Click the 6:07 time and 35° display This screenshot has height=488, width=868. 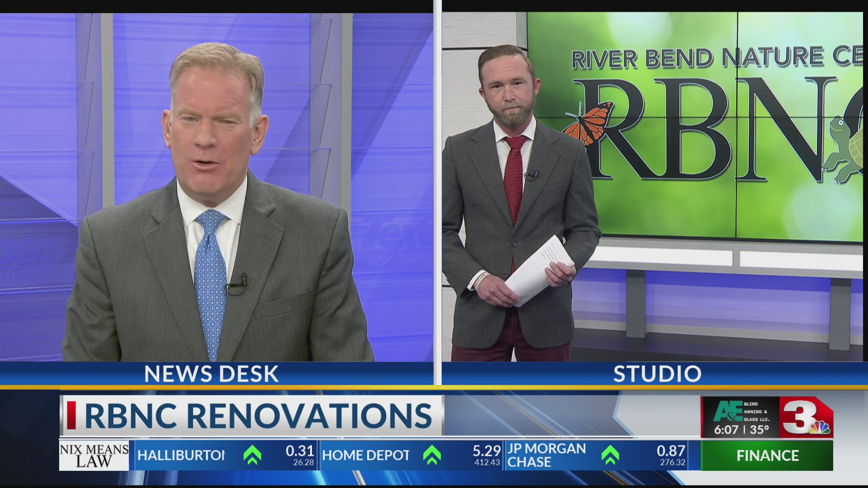741,430
